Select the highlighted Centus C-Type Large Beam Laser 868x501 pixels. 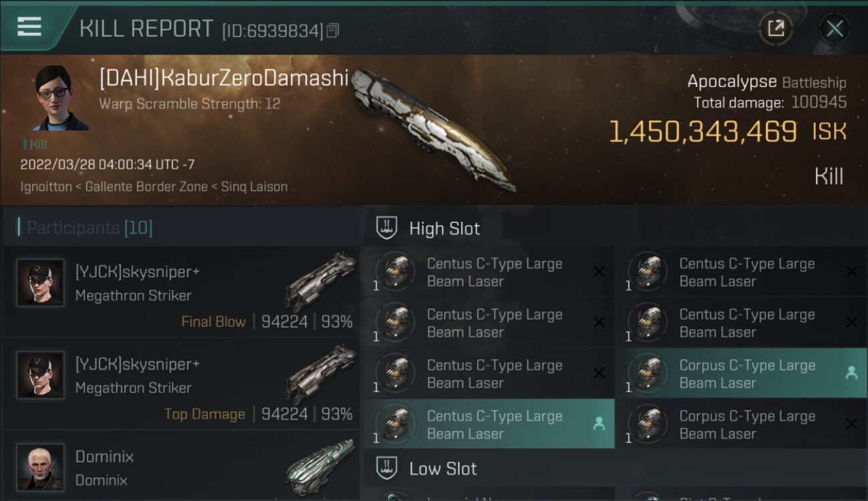(489, 424)
